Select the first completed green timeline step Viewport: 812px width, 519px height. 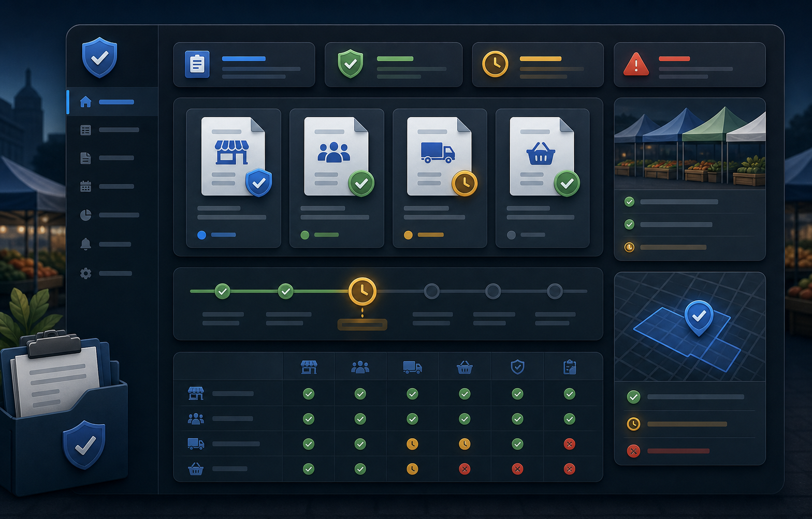click(x=223, y=291)
